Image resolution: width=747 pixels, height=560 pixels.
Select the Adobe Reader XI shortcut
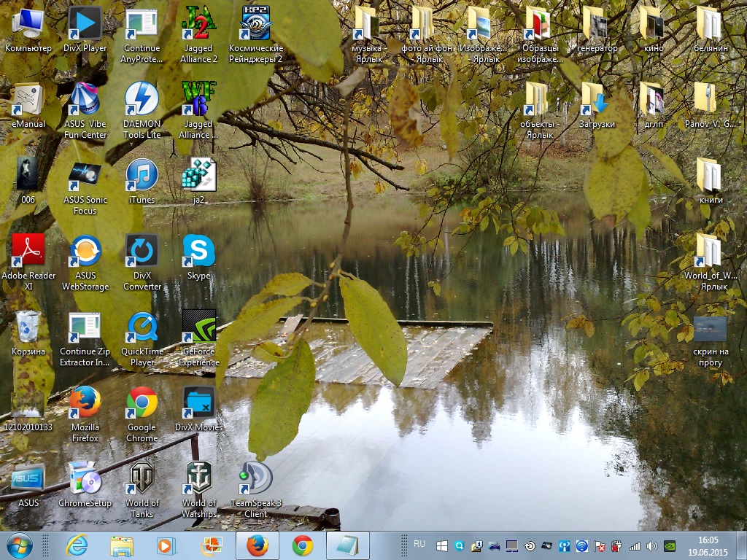(x=28, y=252)
